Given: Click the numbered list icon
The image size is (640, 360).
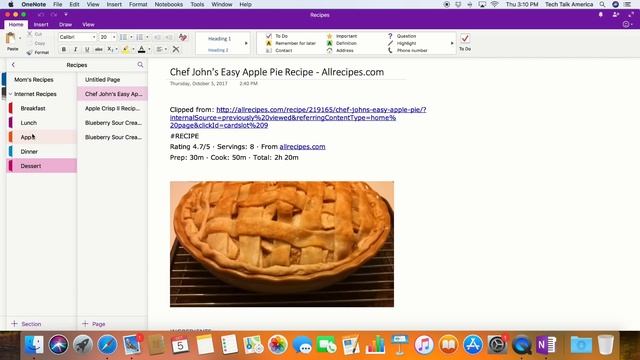Looking at the screenshot, I should pos(140,37).
